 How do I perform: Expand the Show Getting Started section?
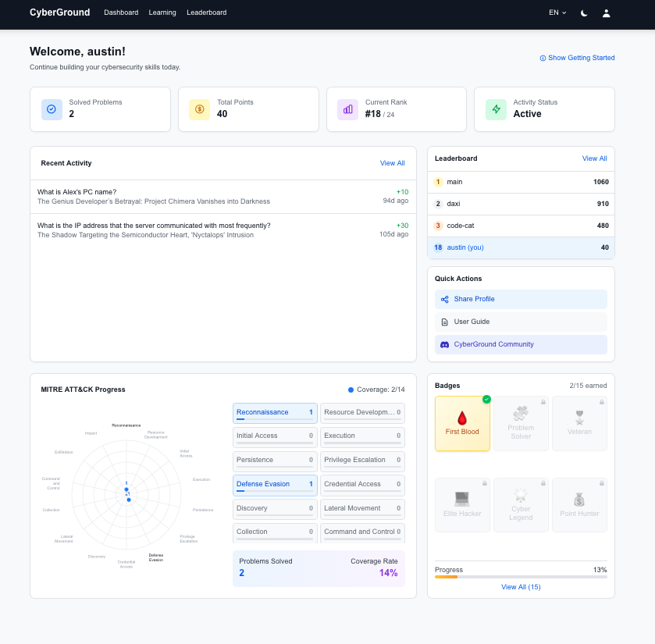click(577, 58)
